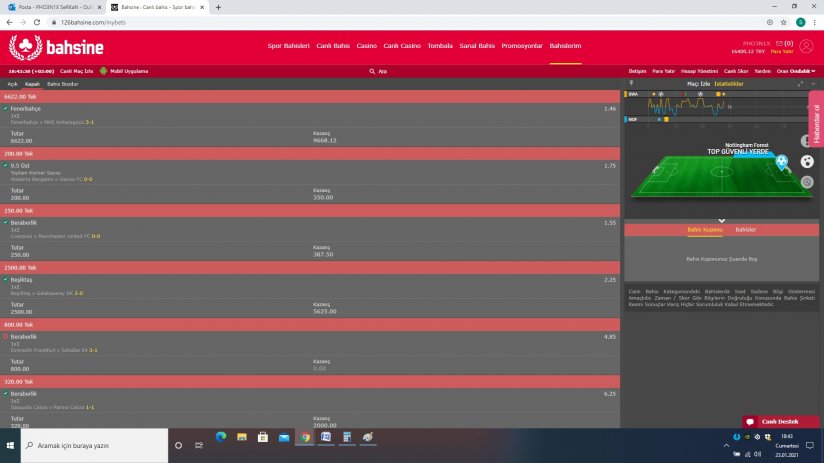Screen dimensions: 824x463
Task: Open Spor Bahisleri menu
Action: [289, 46]
